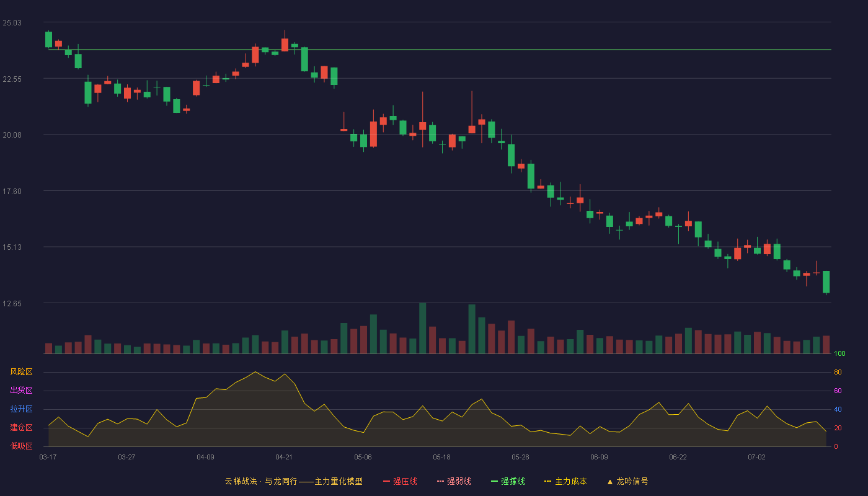Toggle the 龙吟信号 triangle legend entry
Viewport: 868px width, 496px height.
[627, 481]
